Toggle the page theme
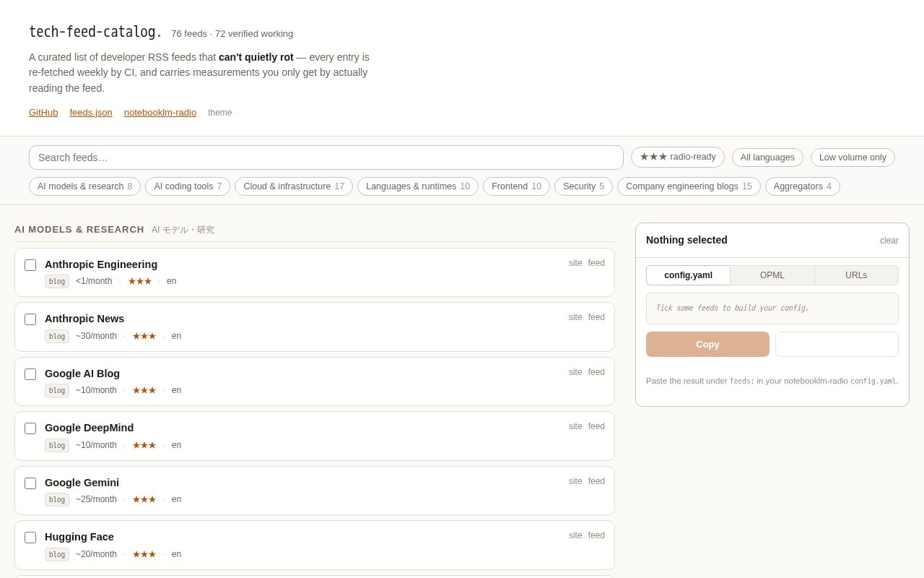 220,113
